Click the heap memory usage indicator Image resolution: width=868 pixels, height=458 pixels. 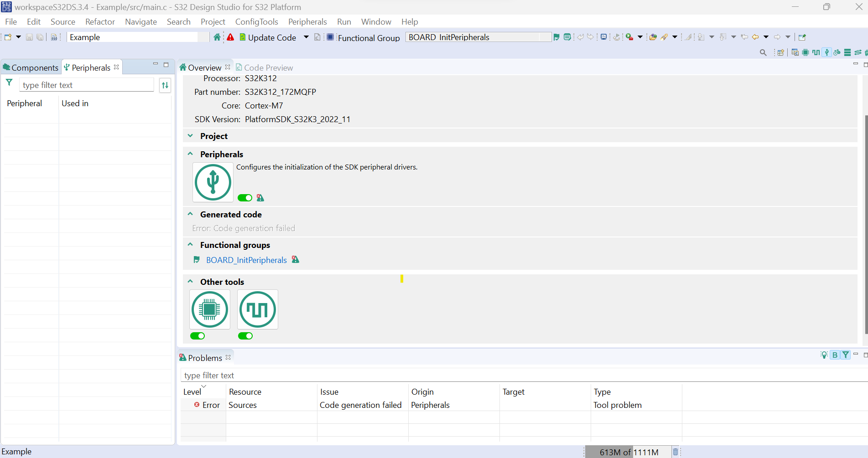tap(629, 452)
